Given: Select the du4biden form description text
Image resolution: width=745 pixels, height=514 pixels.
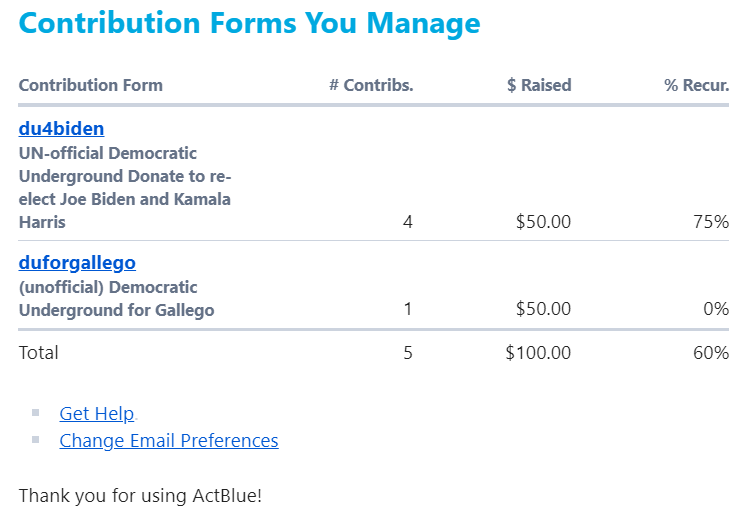Looking at the screenshot, I should click(x=125, y=187).
